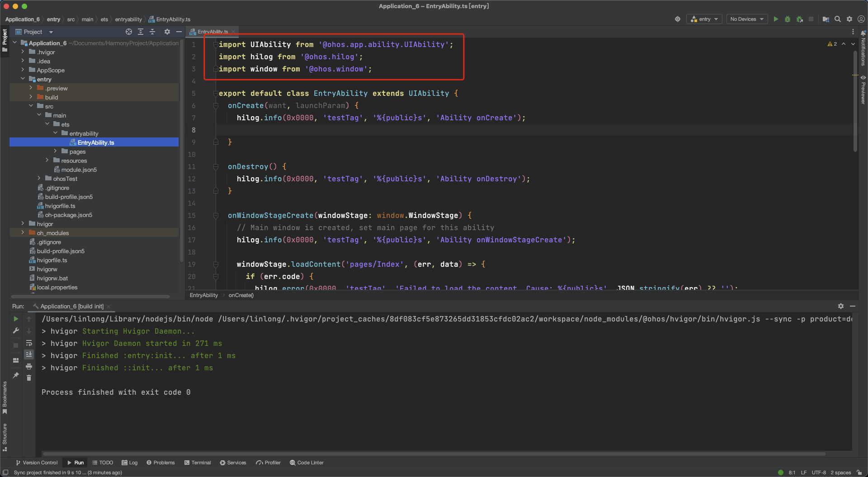868x477 pixels.
Task: Open IDE settings gear in top toolbar
Action: point(849,19)
